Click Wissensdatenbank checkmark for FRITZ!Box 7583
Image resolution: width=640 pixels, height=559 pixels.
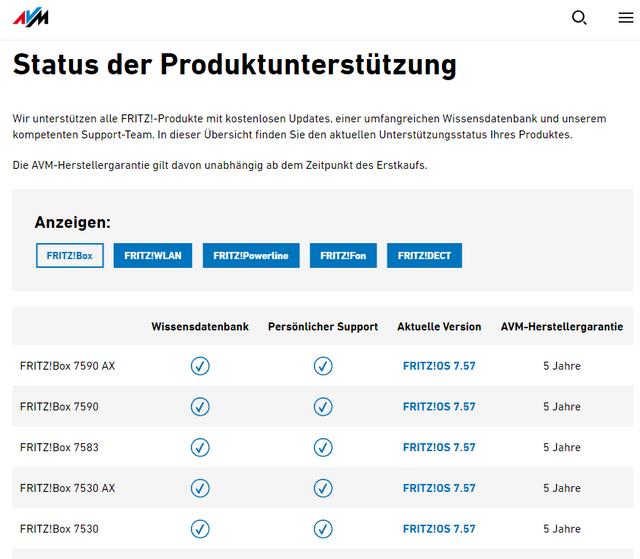click(200, 448)
